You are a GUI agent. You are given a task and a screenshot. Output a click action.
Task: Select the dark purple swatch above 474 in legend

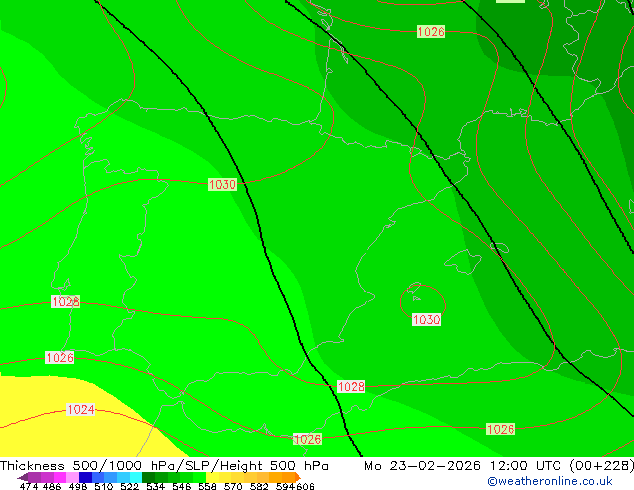tap(34, 477)
